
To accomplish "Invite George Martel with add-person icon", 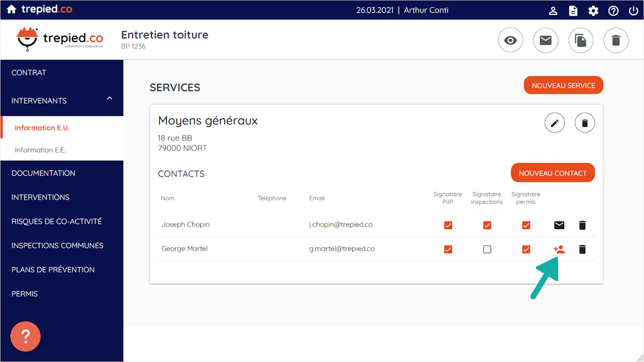I will [x=559, y=249].
